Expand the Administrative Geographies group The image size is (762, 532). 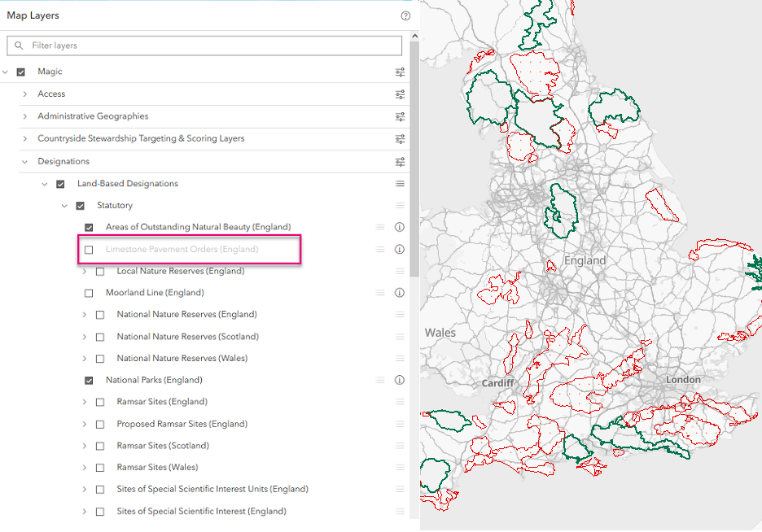pos(24,116)
